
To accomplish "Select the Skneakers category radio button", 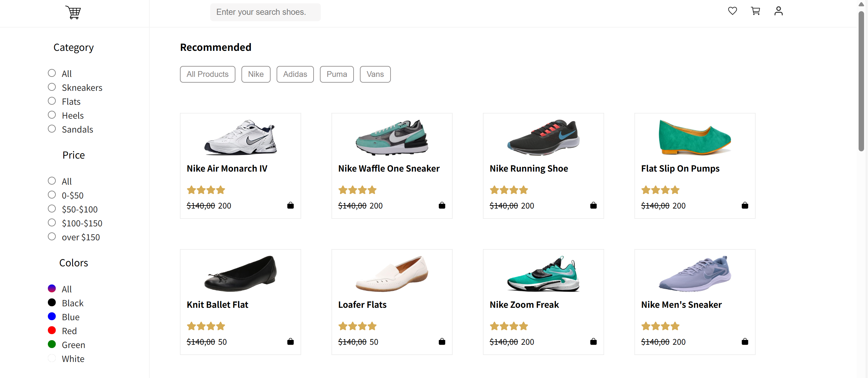I will (x=52, y=87).
